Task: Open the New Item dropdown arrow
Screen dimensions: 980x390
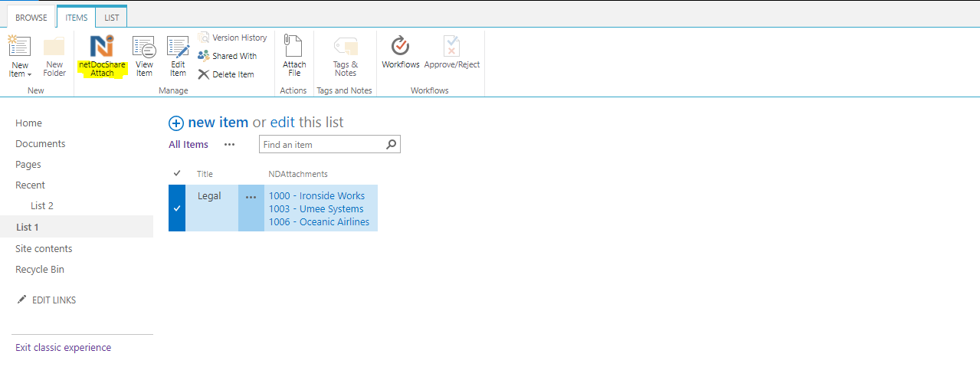Action: [29, 74]
